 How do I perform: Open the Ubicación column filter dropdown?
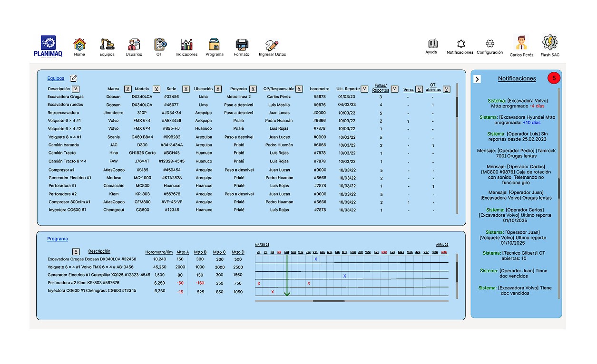218,89
